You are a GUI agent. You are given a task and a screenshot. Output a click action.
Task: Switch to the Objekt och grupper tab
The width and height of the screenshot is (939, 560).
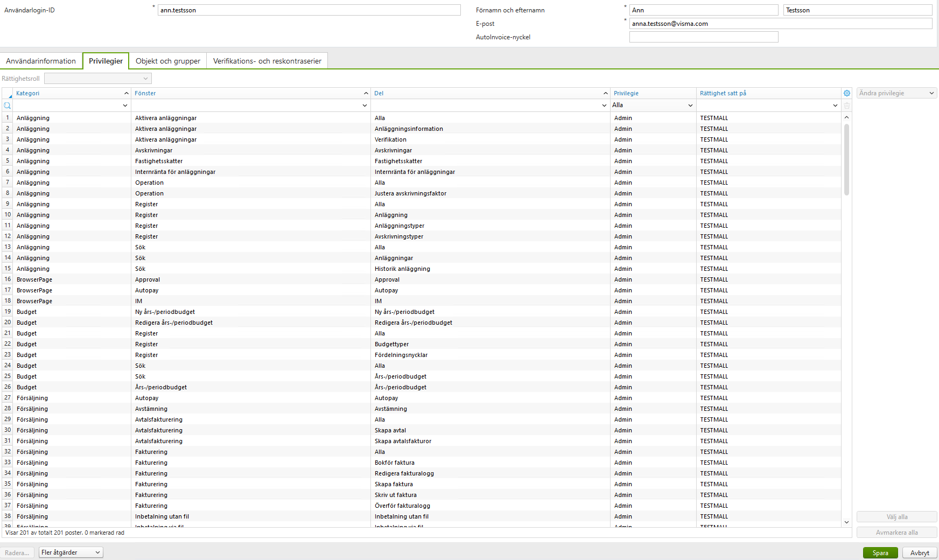[x=167, y=61]
